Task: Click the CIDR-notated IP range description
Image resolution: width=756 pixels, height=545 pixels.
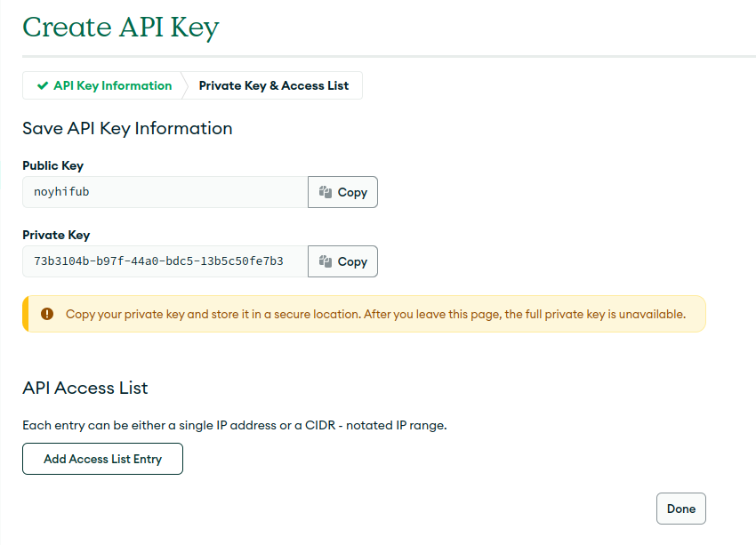Action: click(x=235, y=425)
